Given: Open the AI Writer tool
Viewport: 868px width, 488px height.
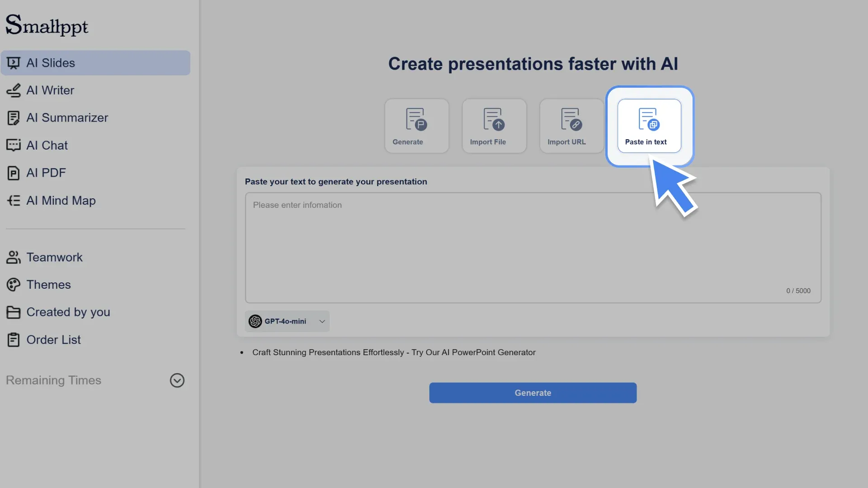Looking at the screenshot, I should click(x=51, y=90).
